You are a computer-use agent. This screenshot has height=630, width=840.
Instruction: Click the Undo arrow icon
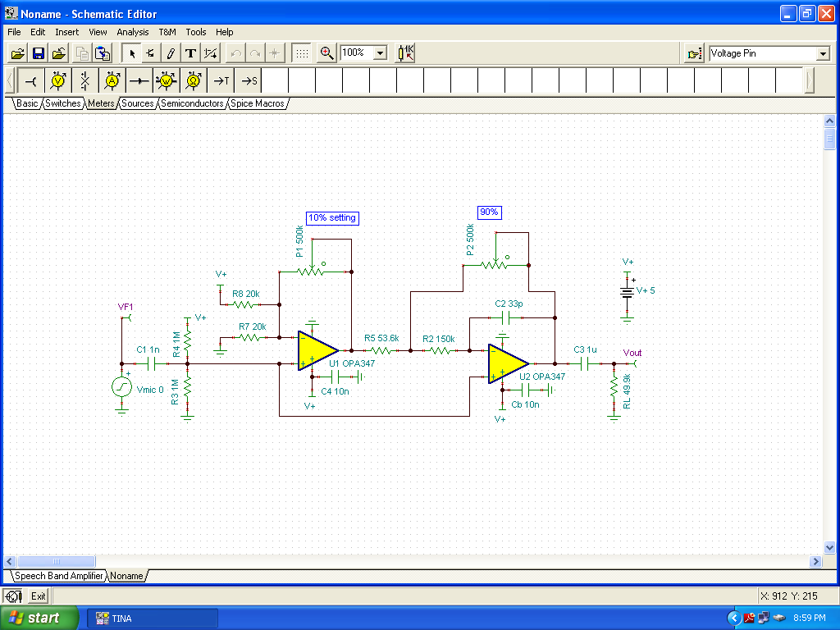click(x=235, y=53)
